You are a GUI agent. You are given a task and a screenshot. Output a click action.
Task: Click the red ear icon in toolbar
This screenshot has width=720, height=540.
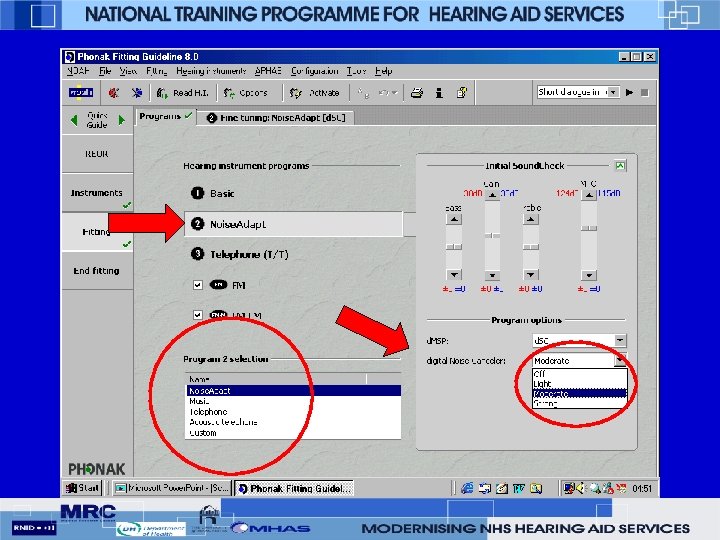click(x=114, y=93)
